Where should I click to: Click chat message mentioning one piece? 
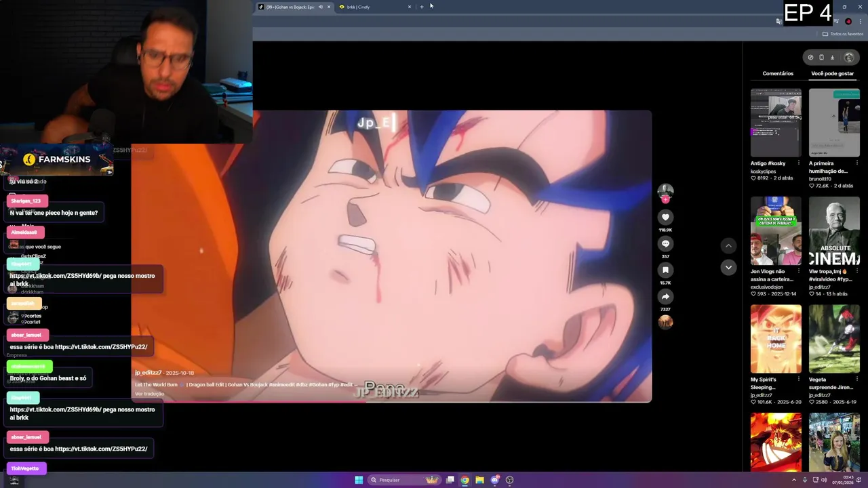click(x=54, y=213)
